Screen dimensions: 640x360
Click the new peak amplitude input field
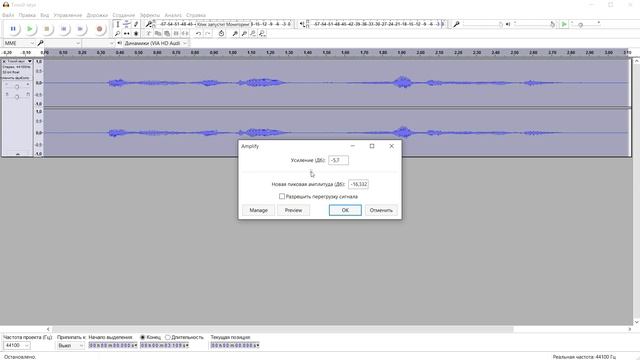358,184
